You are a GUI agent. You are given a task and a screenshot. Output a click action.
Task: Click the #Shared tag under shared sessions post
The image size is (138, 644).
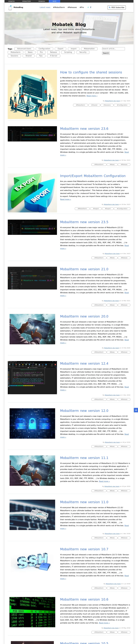click(94, 105)
